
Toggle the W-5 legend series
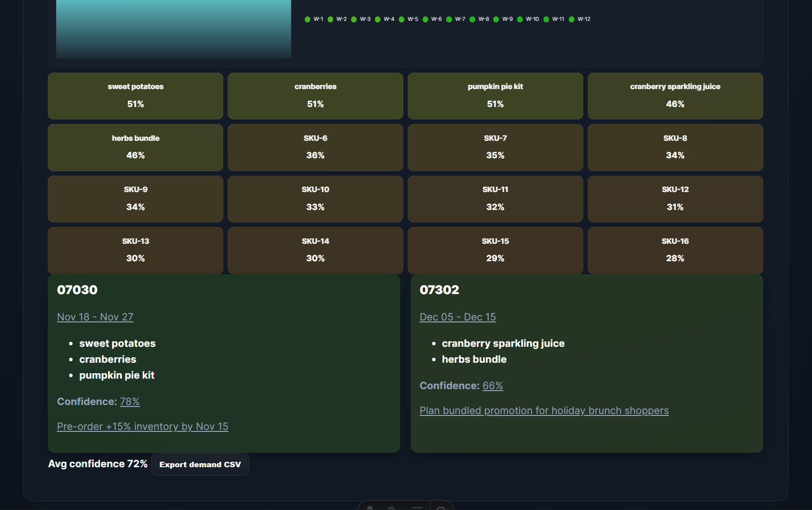pyautogui.click(x=409, y=19)
